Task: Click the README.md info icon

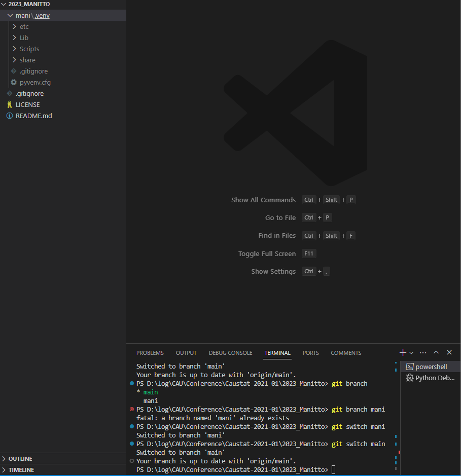Action: pos(10,116)
